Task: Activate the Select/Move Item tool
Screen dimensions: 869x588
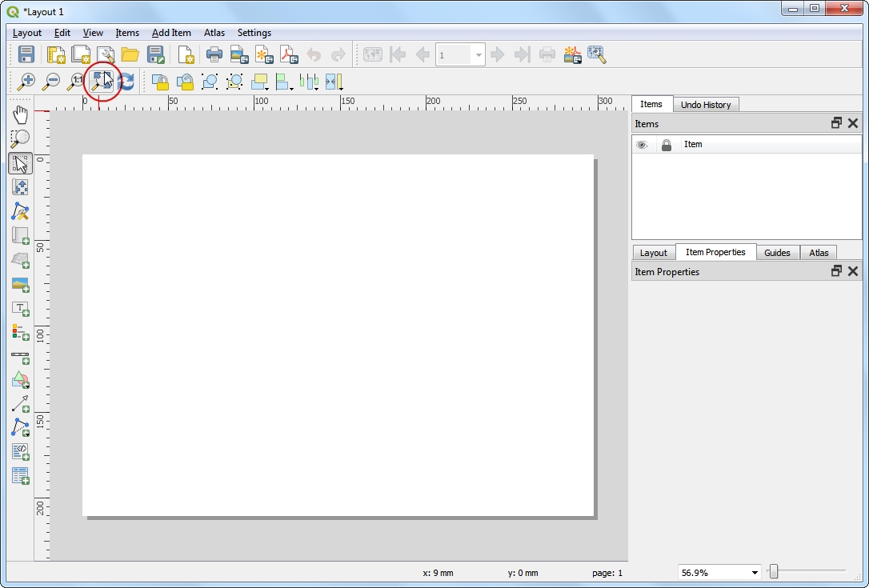Action: (21, 163)
